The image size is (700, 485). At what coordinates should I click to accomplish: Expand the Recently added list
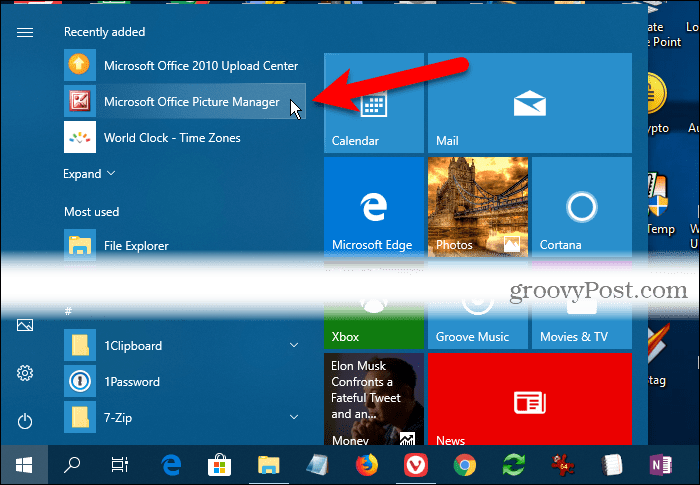89,174
